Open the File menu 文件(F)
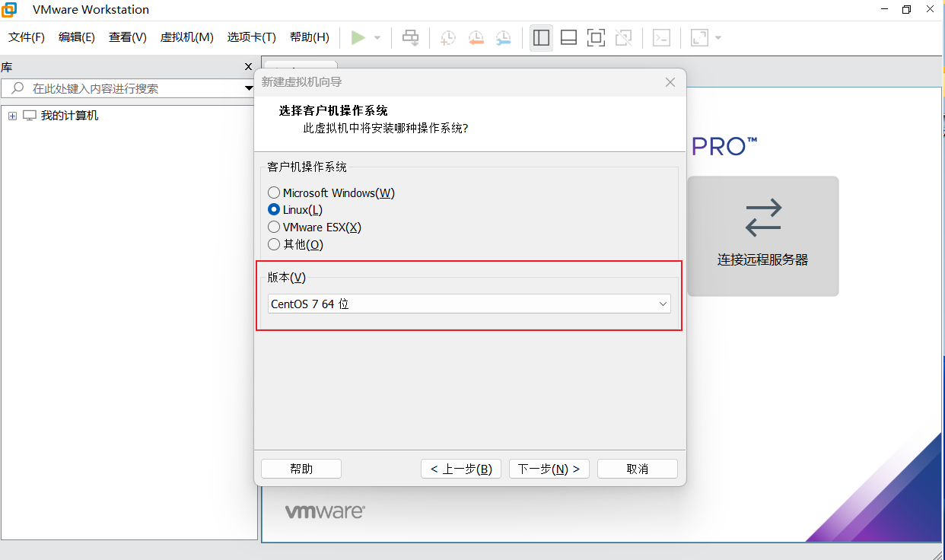Image resolution: width=945 pixels, height=560 pixels. tap(27, 37)
